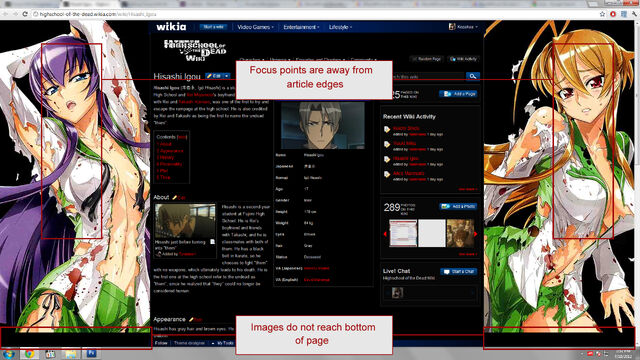Click Follow in the bottom toolbar
Screen dimensions: 640x360
tap(161, 343)
